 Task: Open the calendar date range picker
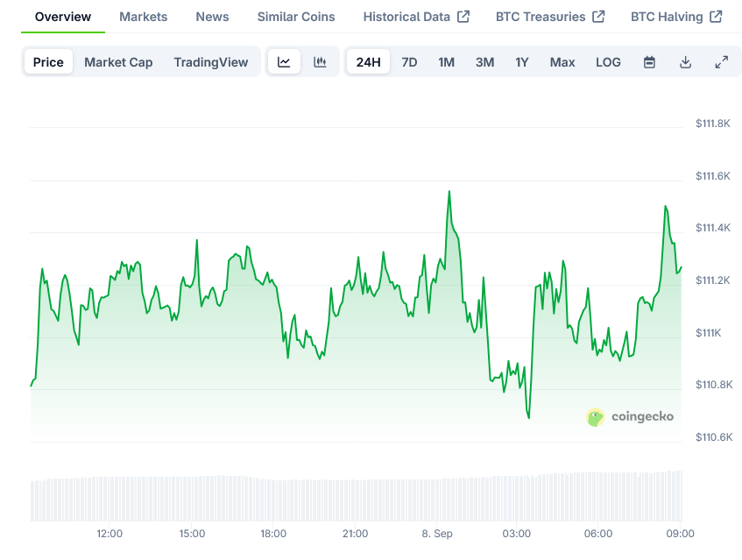coord(649,62)
